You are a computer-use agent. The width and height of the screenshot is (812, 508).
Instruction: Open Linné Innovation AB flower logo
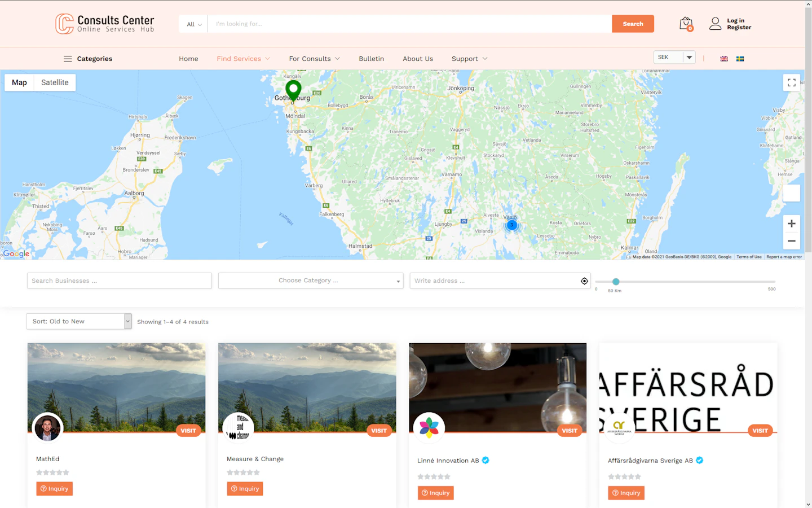pyautogui.click(x=429, y=428)
